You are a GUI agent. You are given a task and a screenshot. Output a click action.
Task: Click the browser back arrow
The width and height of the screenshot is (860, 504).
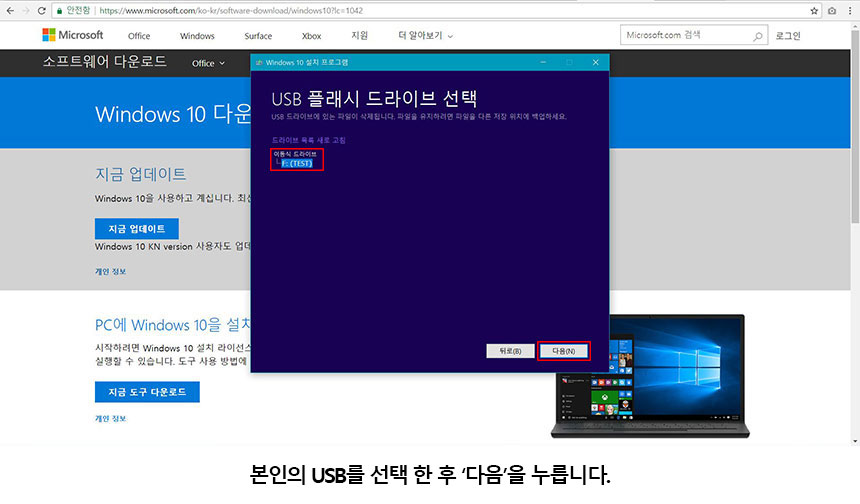[x=10, y=10]
